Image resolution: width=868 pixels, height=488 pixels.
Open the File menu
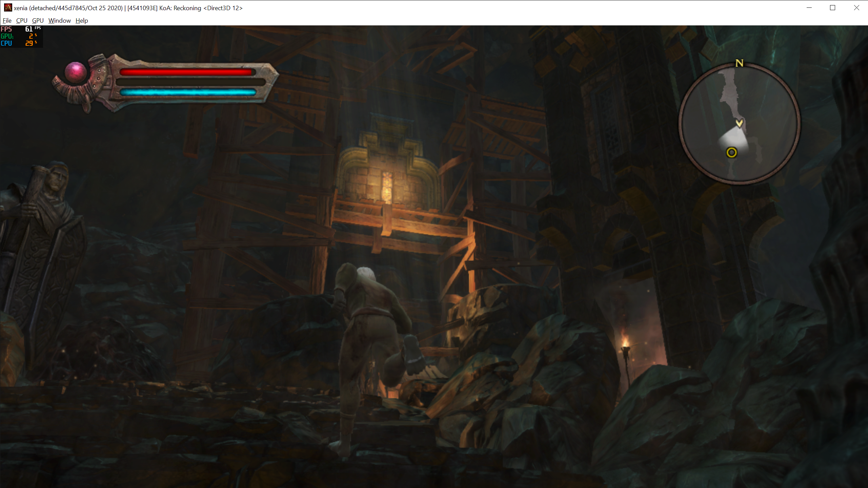tap(7, 21)
